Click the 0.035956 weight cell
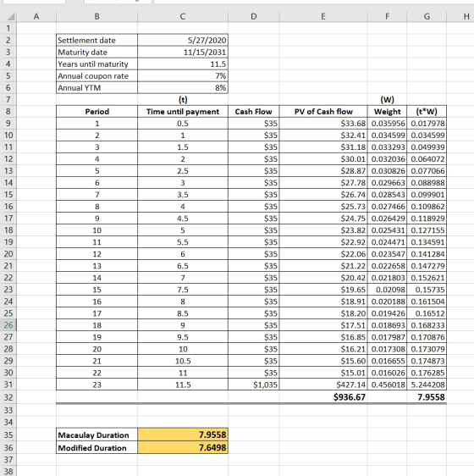 [387, 124]
